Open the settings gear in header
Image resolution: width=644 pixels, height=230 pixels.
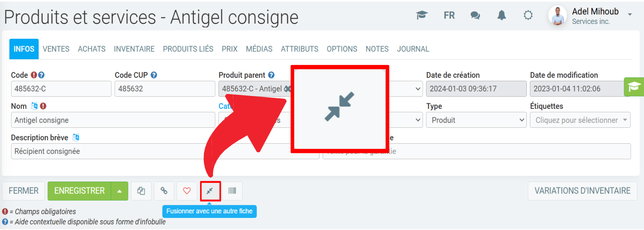coord(528,15)
